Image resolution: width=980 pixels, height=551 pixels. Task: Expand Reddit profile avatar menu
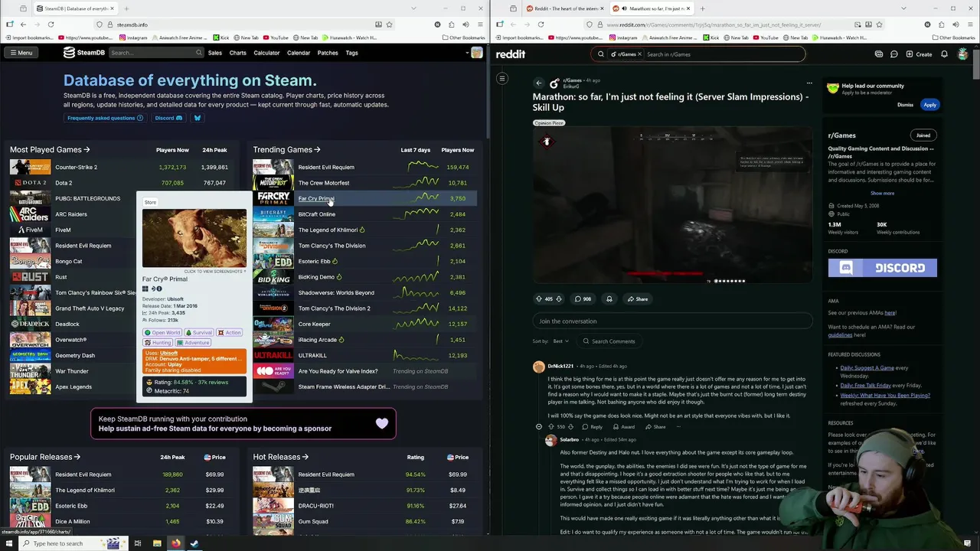coord(962,54)
